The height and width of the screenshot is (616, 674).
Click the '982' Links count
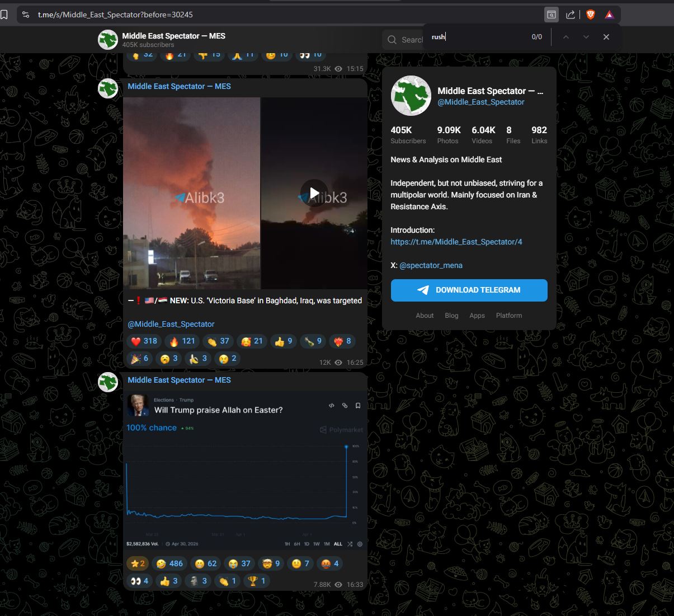coord(539,130)
